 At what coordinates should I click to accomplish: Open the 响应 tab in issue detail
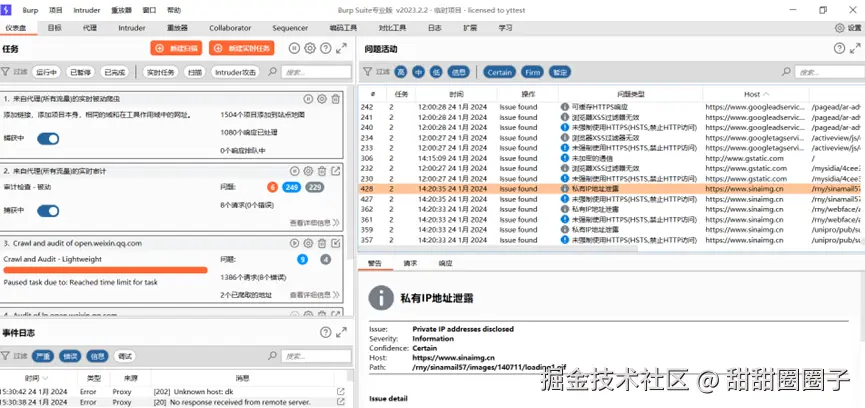coord(445,264)
